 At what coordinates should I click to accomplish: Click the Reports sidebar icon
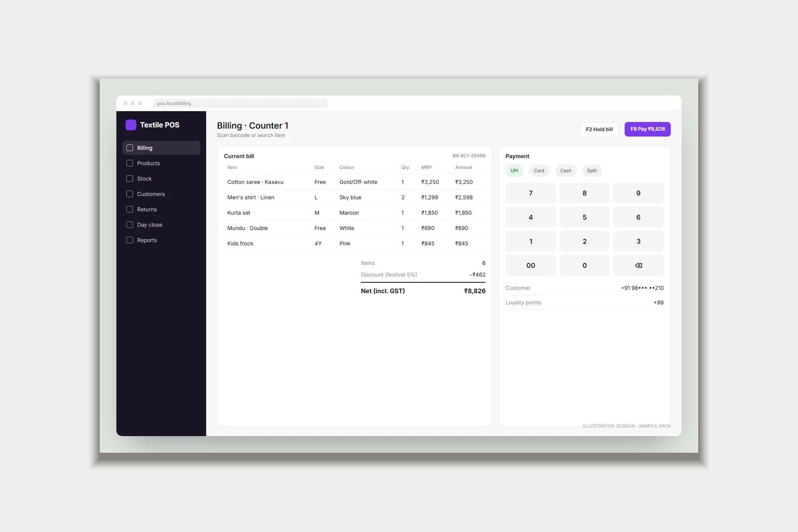pyautogui.click(x=130, y=240)
